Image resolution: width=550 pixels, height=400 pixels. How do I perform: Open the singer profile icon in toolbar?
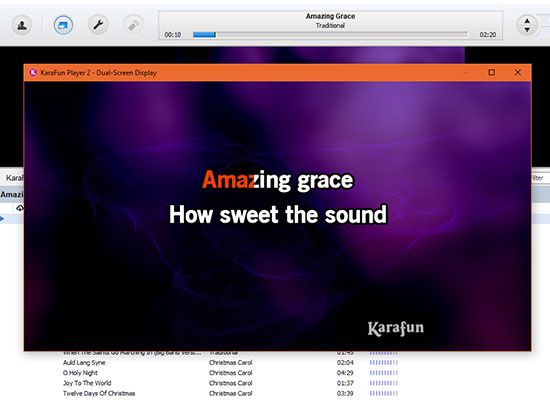[22, 25]
